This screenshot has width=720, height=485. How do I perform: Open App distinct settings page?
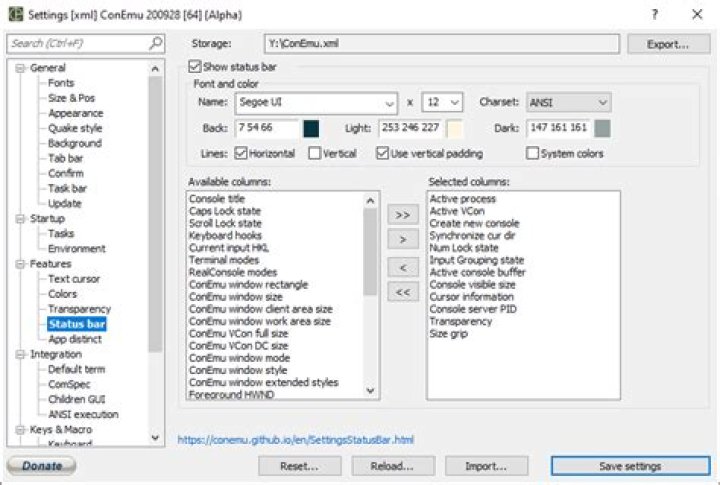[x=75, y=339]
